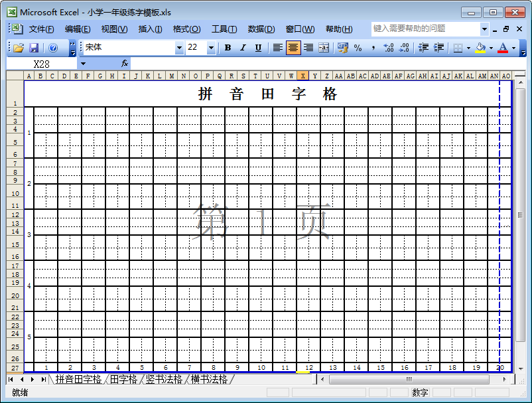532x403 pixels.
Task: Decrease decimal places
Action: pos(404,48)
